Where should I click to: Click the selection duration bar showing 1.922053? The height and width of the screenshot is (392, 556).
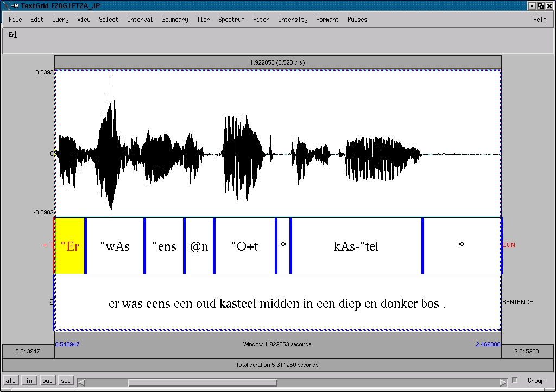(277, 62)
